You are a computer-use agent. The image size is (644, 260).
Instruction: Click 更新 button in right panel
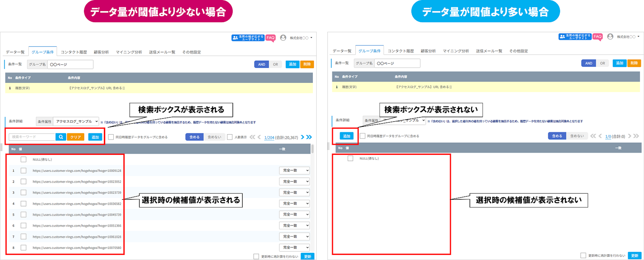[635, 255]
